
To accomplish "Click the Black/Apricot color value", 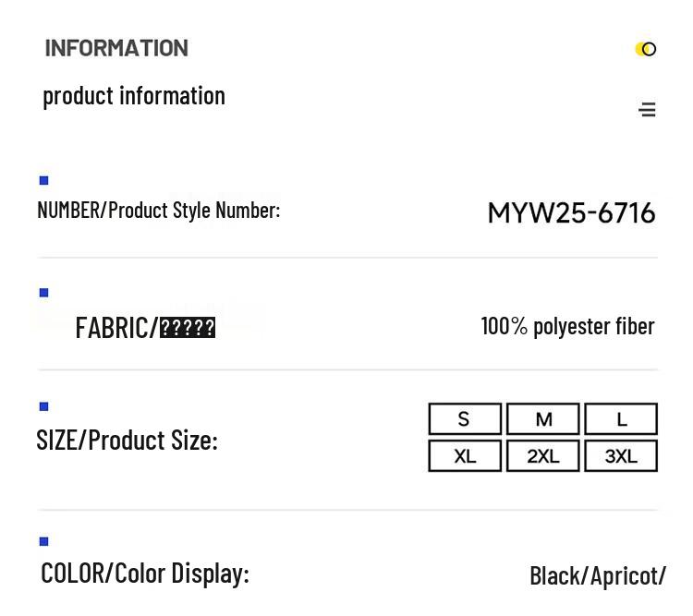I will pos(597,575).
